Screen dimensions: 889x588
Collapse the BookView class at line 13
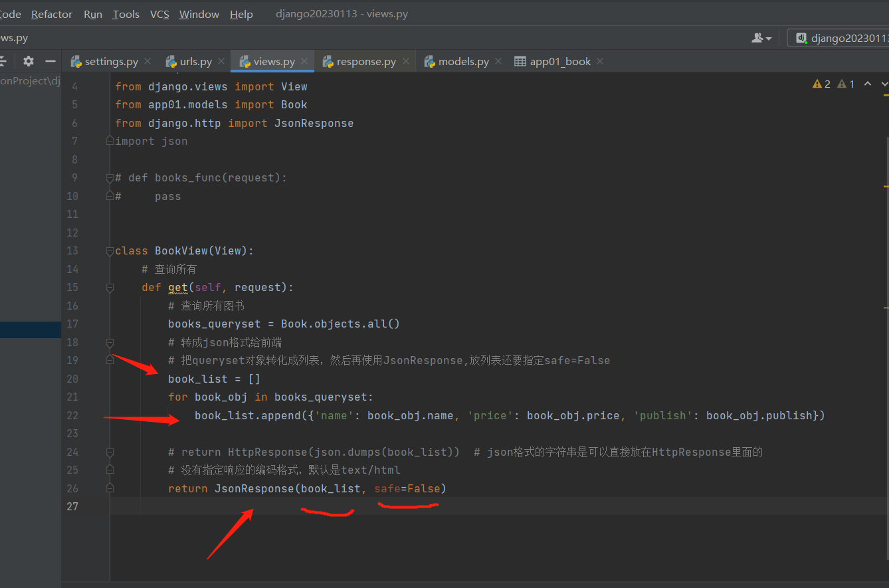tap(110, 250)
